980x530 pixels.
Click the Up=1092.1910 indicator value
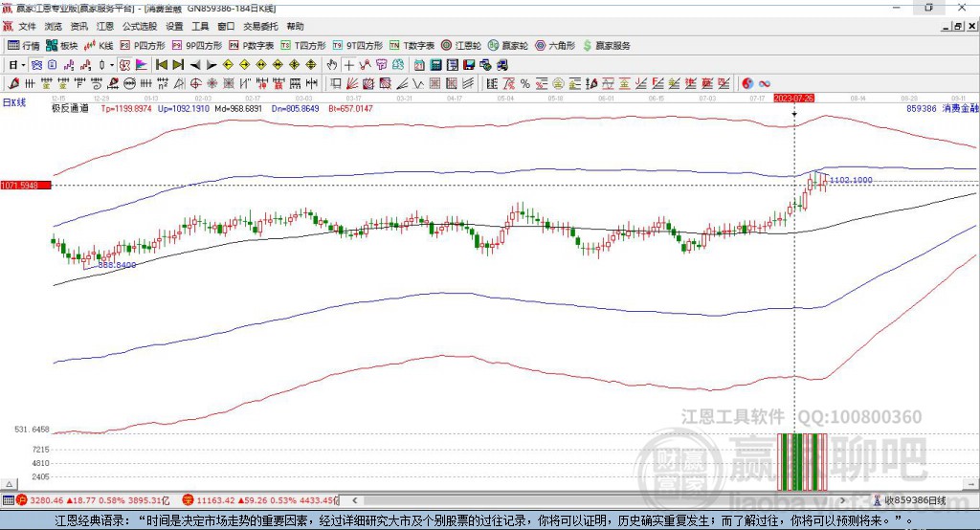coord(184,108)
